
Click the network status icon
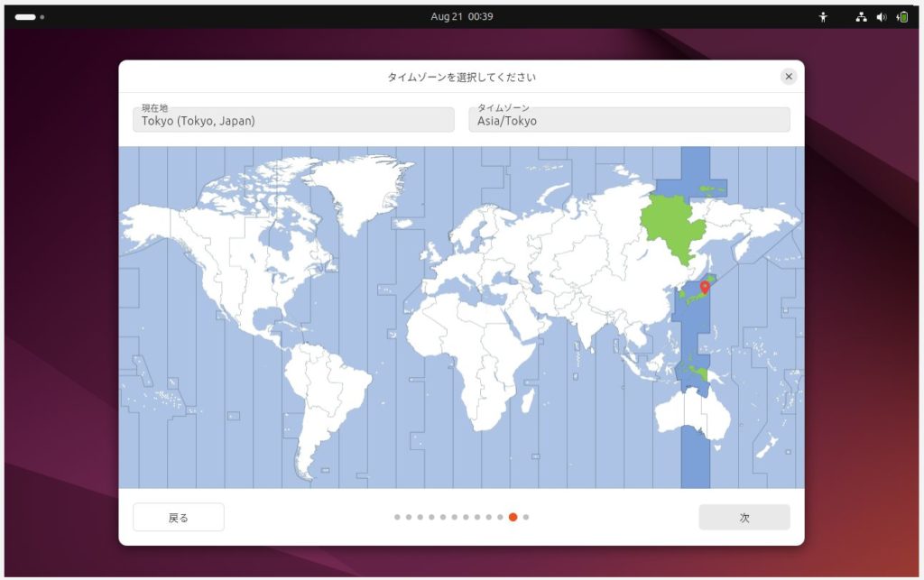[861, 17]
